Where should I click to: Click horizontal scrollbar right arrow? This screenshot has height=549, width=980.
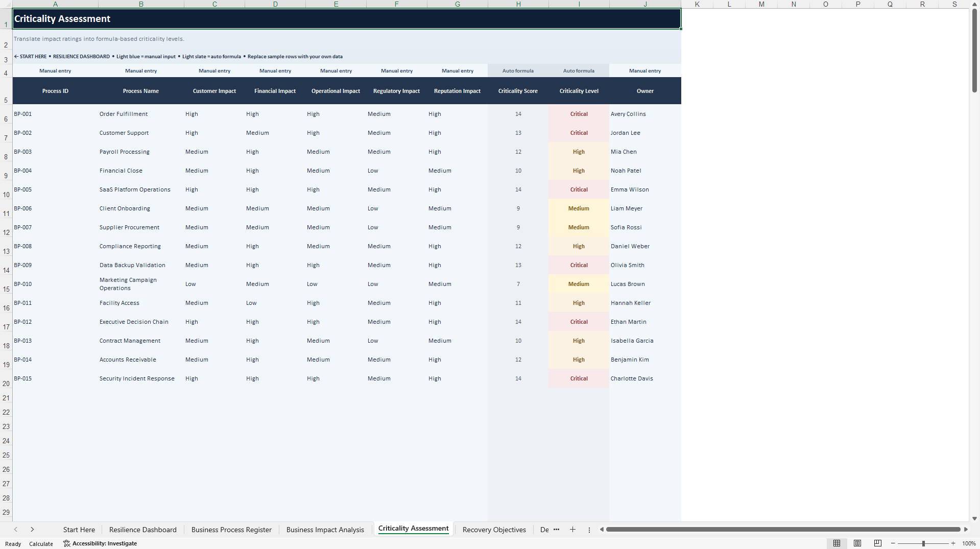pos(966,530)
